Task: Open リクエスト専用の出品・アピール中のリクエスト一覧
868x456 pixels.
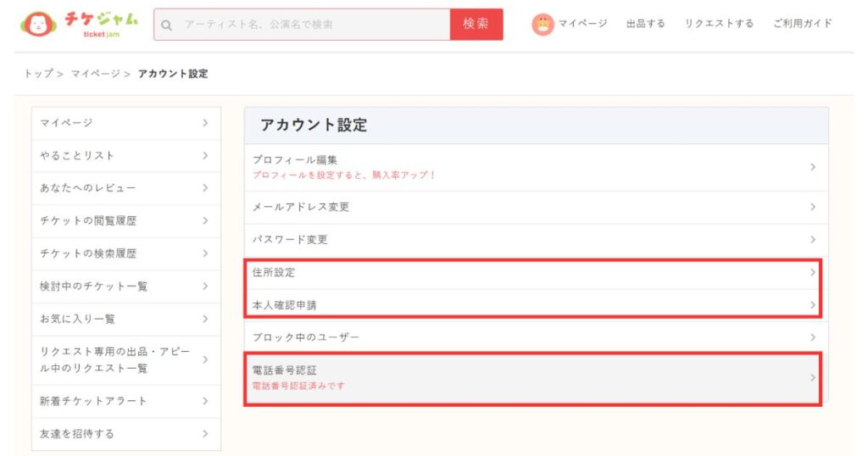Action: [126, 359]
